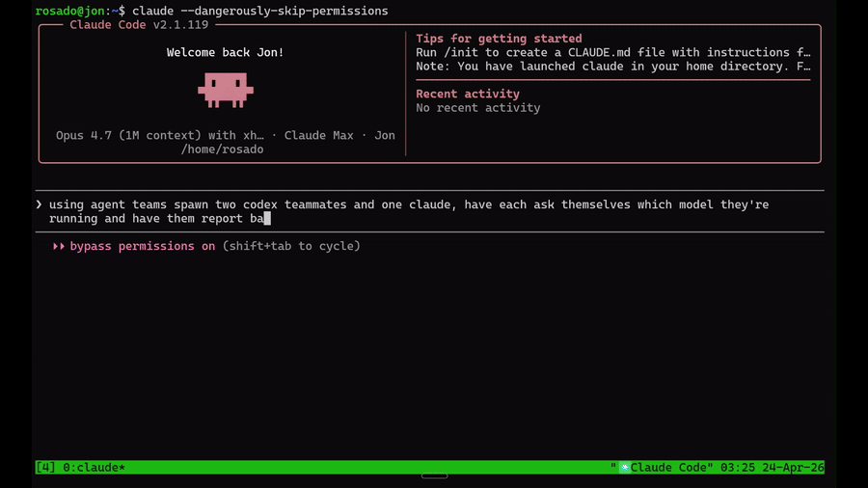Click the status bar date "24-Apr-26"
Viewport: 868px width, 488px height.
(x=793, y=468)
